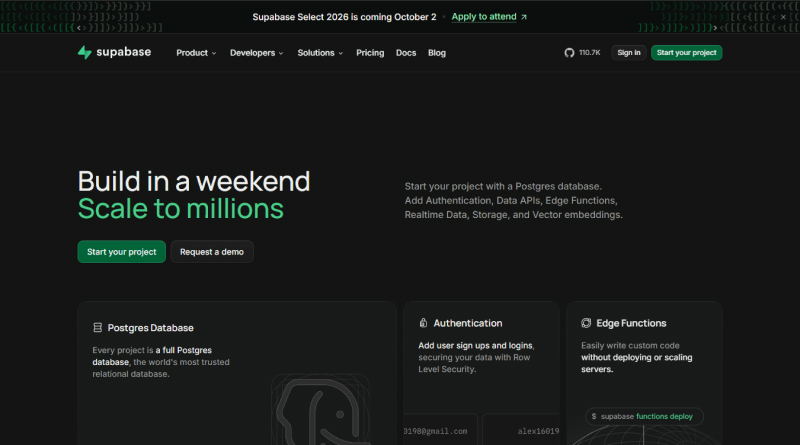This screenshot has width=800, height=445.
Task: Click the 110.7K star count
Action: point(589,53)
